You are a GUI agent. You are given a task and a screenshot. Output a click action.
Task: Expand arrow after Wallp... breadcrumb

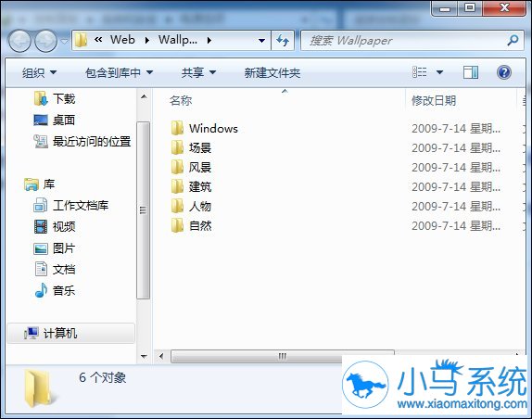[209, 41]
